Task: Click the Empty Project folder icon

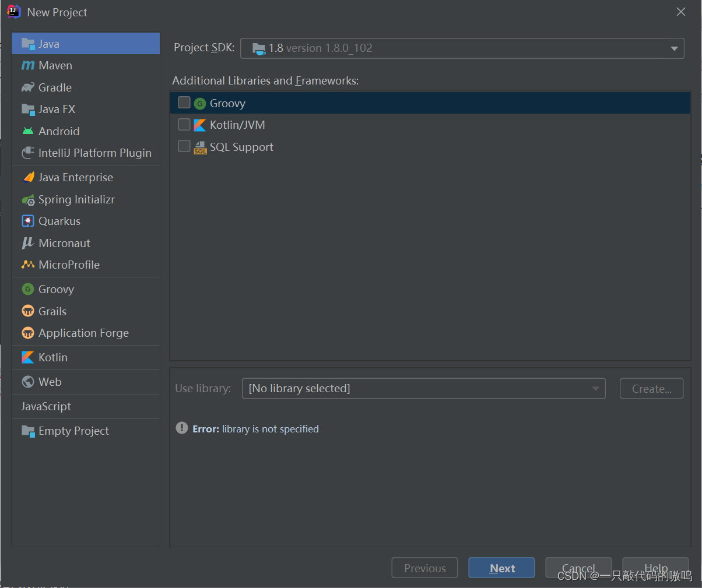Action: [28, 431]
